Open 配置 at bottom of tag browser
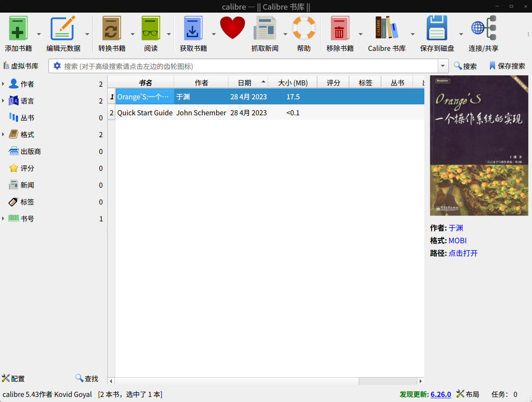532x402 pixels. [13, 378]
